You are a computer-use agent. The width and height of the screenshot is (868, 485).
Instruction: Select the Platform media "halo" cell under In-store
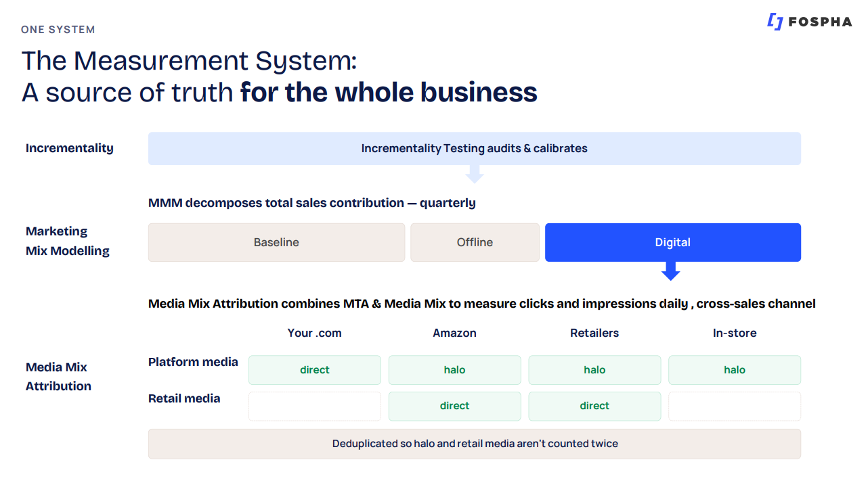pos(735,370)
